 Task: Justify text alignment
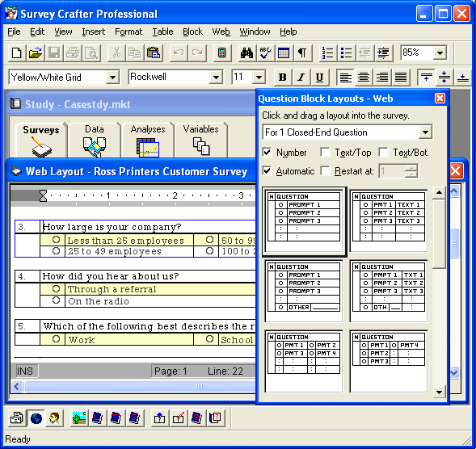[400, 78]
